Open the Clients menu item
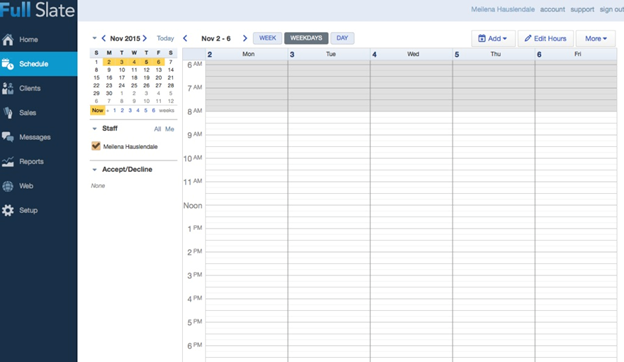Screen dimensions: 624x362 pyautogui.click(x=39, y=88)
